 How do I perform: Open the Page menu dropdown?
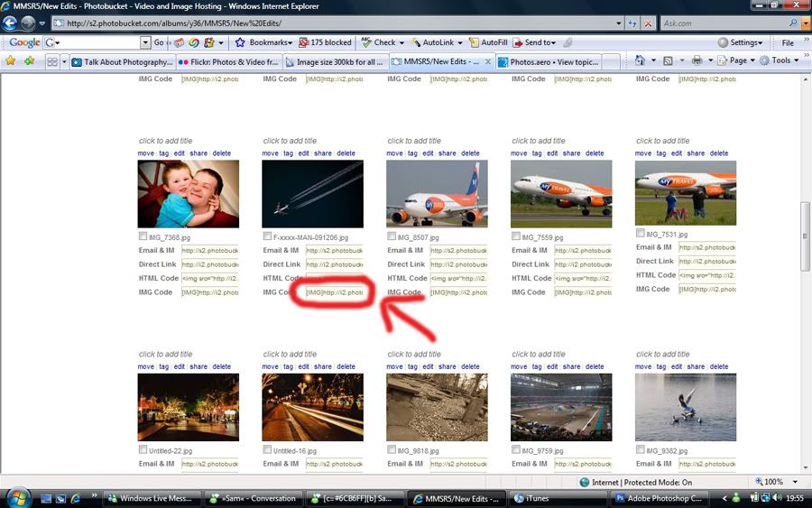752,60
